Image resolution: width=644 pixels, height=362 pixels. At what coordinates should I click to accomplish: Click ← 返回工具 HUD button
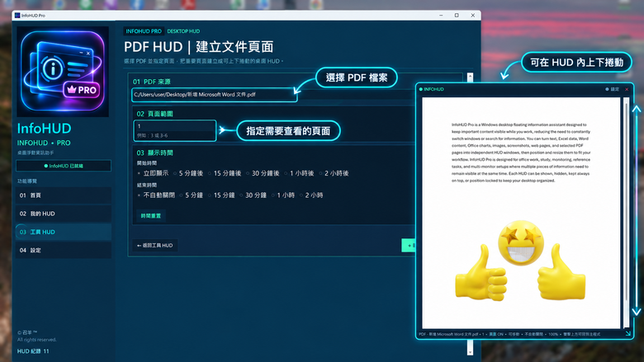(x=155, y=246)
